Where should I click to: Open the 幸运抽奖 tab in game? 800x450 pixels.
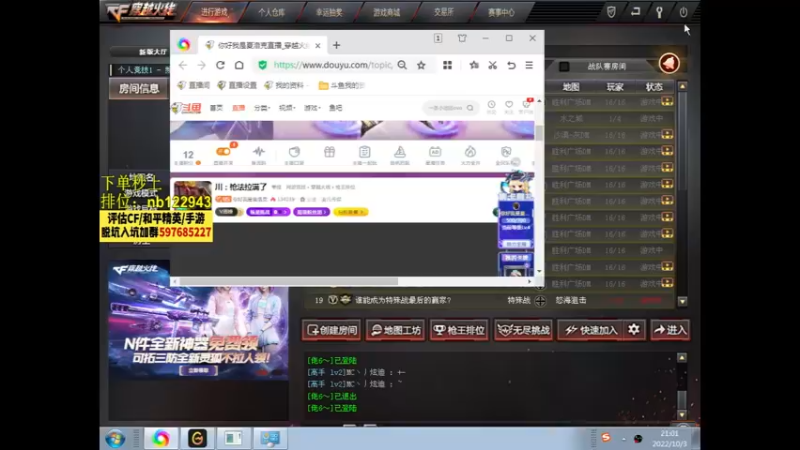pyautogui.click(x=329, y=12)
